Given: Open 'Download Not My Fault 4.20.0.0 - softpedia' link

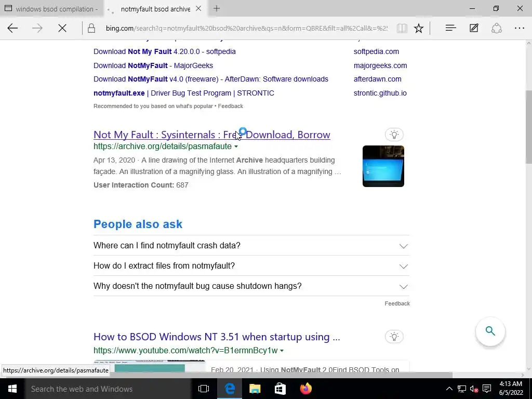Looking at the screenshot, I should pyautogui.click(x=165, y=51).
